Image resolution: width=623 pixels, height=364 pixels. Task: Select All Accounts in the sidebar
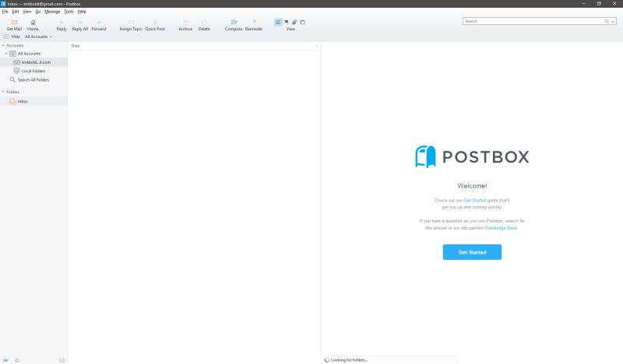(x=29, y=54)
